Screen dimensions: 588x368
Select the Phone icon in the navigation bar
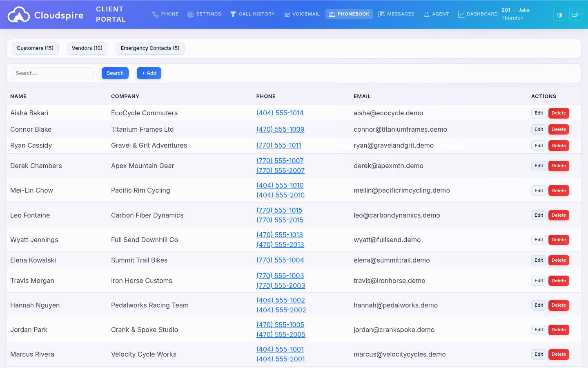coord(155,13)
